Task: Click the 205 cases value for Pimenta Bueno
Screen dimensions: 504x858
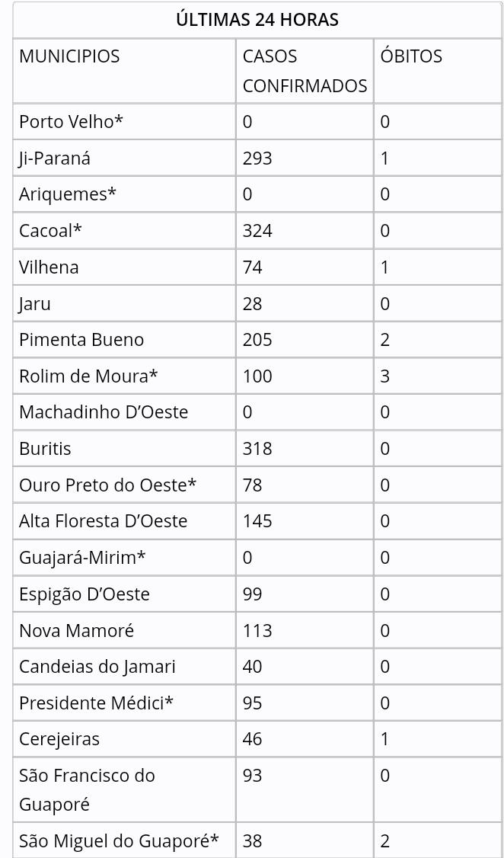Action: (x=257, y=340)
